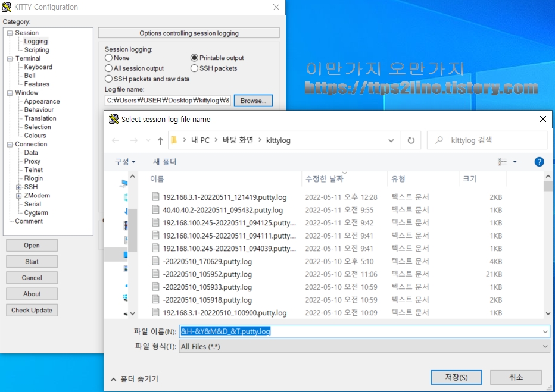Refresh the kittylog folder view

pyautogui.click(x=411, y=140)
